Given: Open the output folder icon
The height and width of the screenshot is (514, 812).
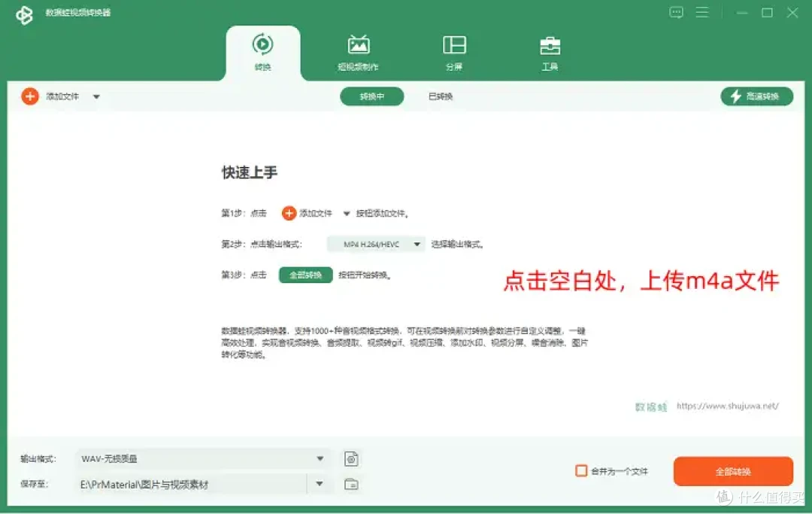Looking at the screenshot, I should tap(351, 485).
